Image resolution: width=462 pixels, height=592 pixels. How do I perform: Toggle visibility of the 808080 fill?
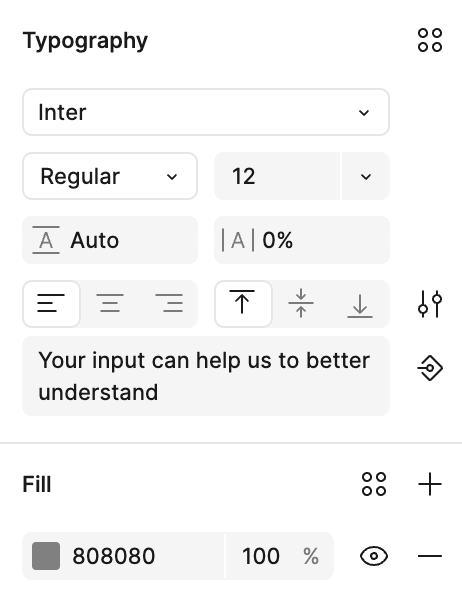tap(374, 556)
